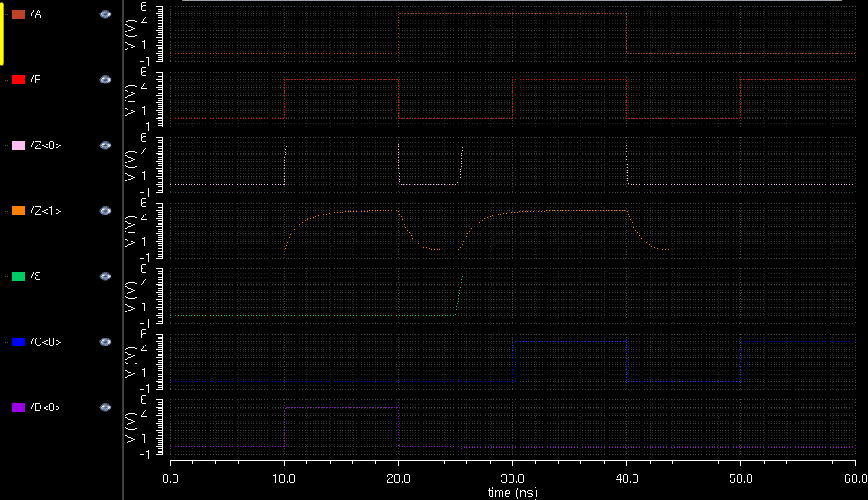Click the green swatch next to /S
The image size is (868, 500).
(x=18, y=276)
